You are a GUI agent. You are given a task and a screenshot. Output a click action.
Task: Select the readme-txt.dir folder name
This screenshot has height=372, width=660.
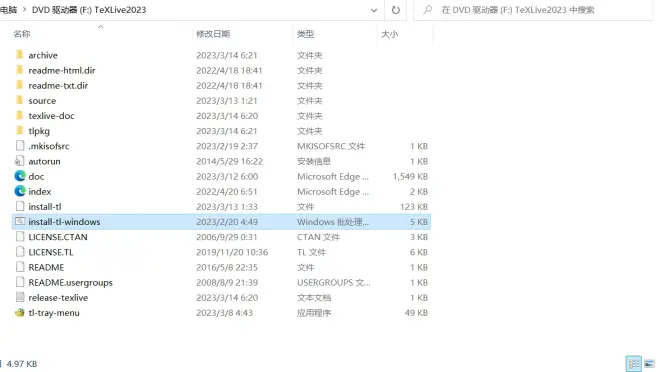tap(58, 85)
